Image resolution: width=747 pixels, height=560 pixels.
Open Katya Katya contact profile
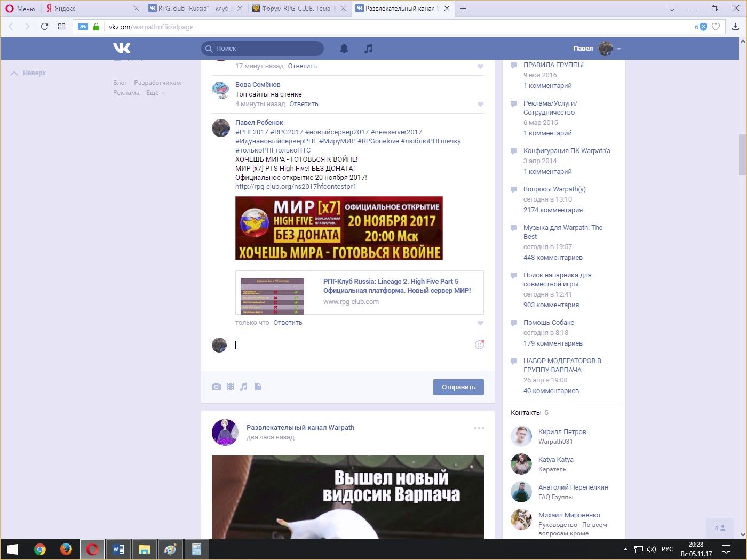[555, 460]
